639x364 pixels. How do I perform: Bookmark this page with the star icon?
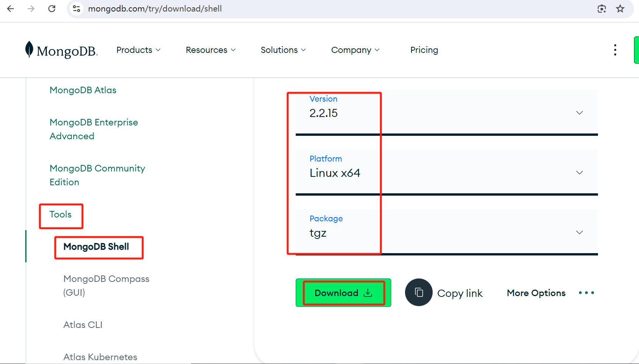pos(620,8)
